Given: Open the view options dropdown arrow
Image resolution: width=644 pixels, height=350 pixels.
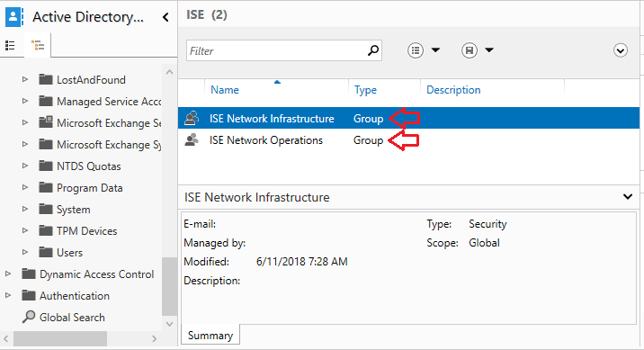Looking at the screenshot, I should tap(435, 50).
